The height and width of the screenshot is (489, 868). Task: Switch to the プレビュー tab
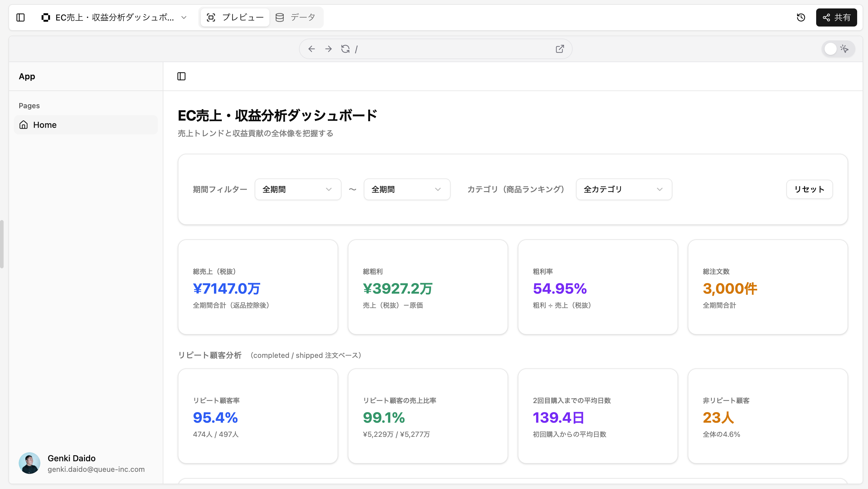click(x=235, y=17)
